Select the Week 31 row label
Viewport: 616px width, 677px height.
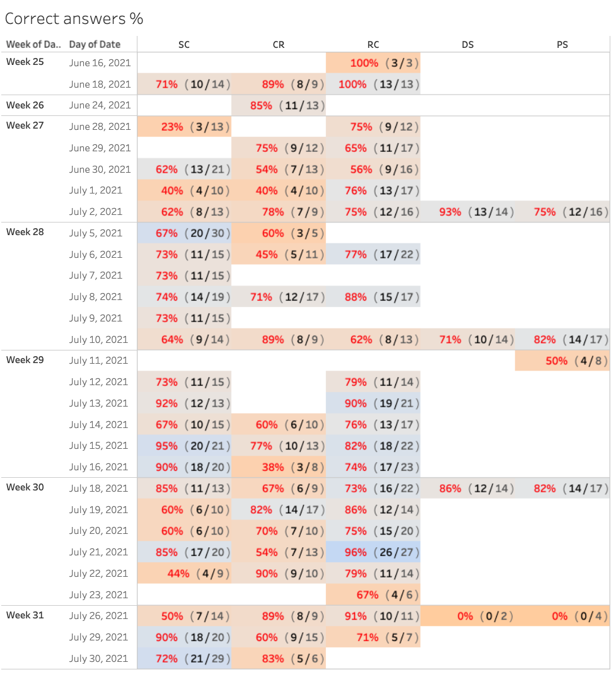pyautogui.click(x=25, y=616)
